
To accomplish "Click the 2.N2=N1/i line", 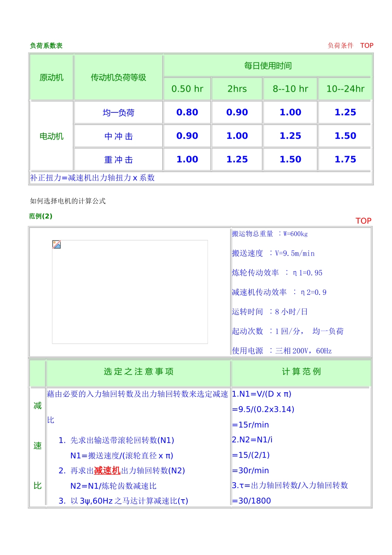I will pos(252,440).
